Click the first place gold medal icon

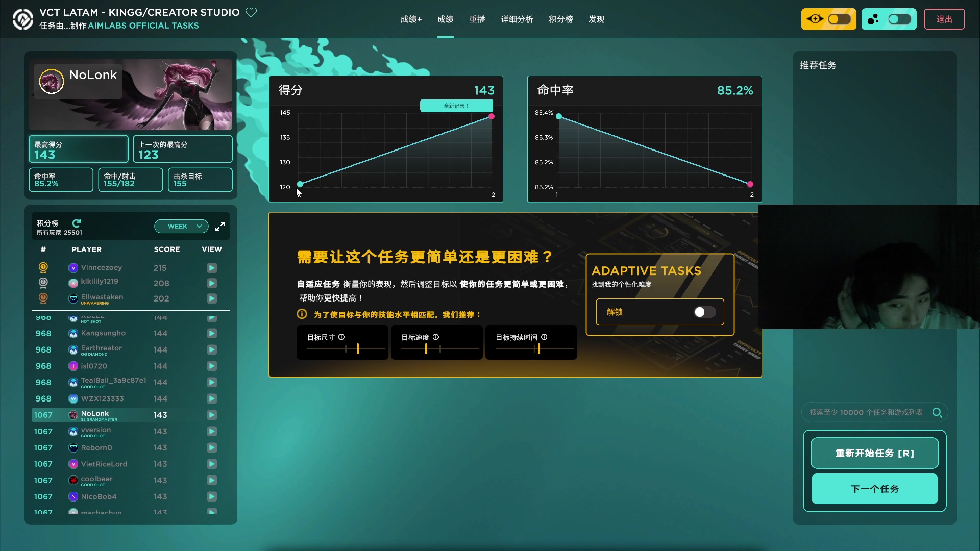[x=43, y=267]
